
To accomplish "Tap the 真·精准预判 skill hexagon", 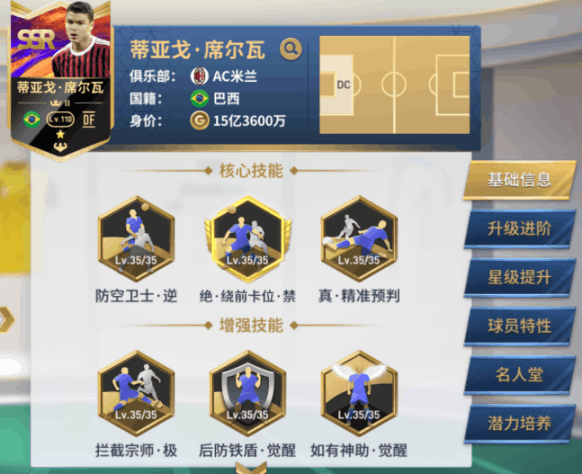I will [x=359, y=239].
